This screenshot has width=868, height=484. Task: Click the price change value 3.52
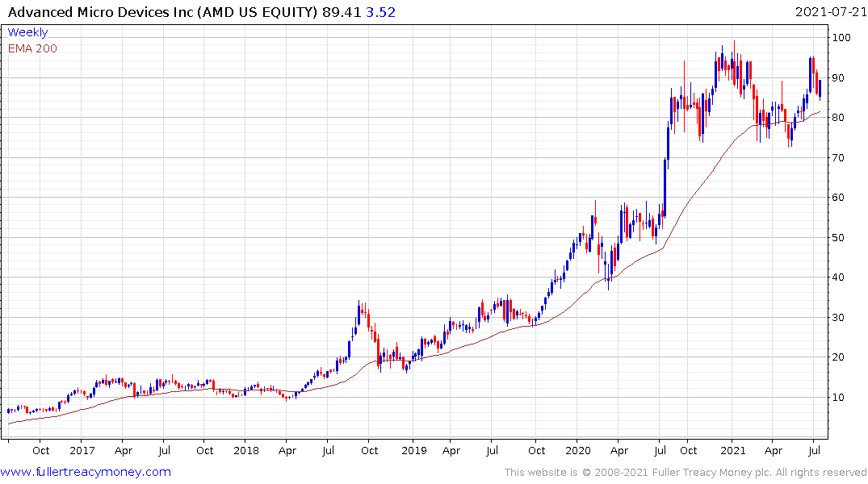[381, 12]
